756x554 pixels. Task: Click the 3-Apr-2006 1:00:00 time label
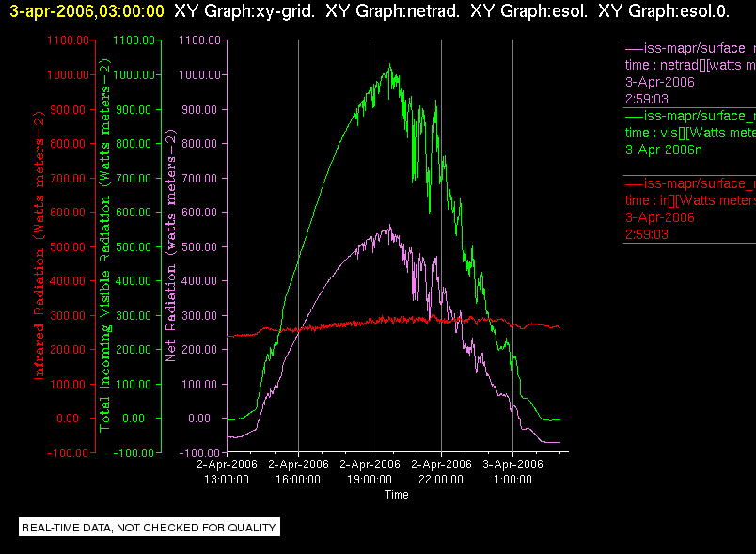coord(512,471)
